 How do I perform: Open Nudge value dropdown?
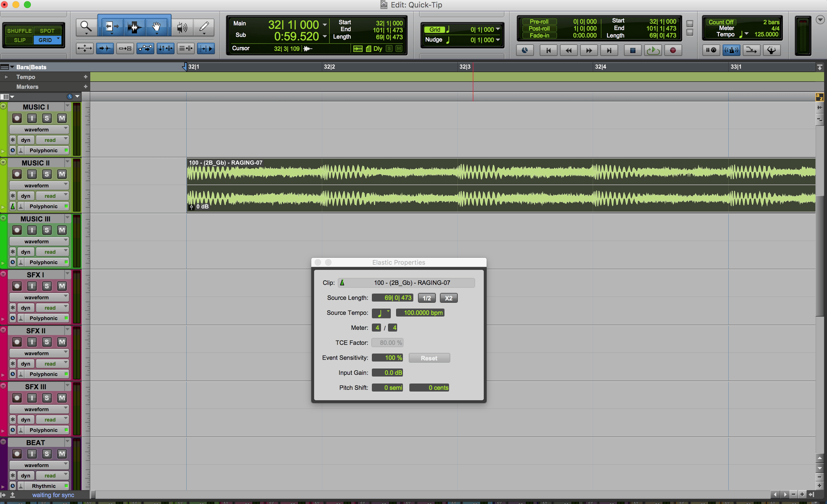click(498, 40)
